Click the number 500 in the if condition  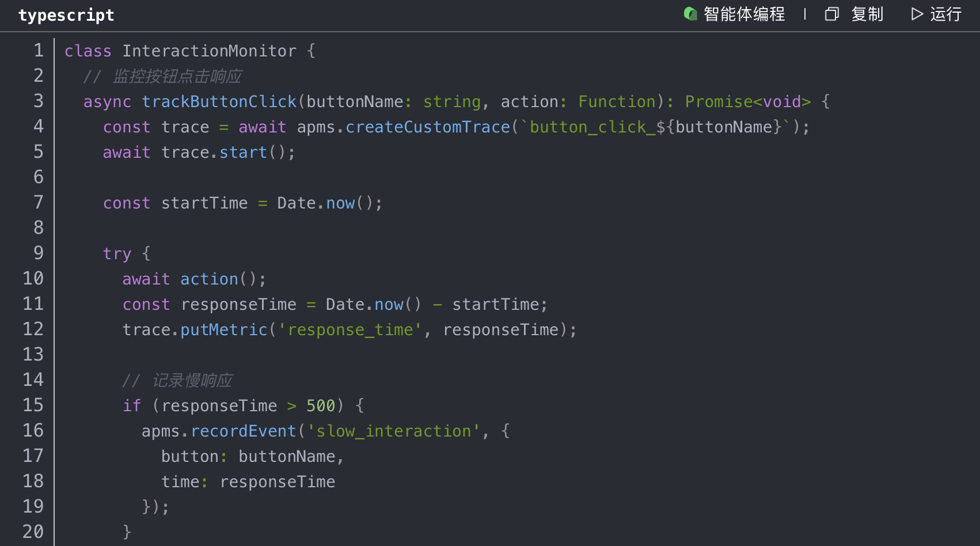pyautogui.click(x=321, y=405)
